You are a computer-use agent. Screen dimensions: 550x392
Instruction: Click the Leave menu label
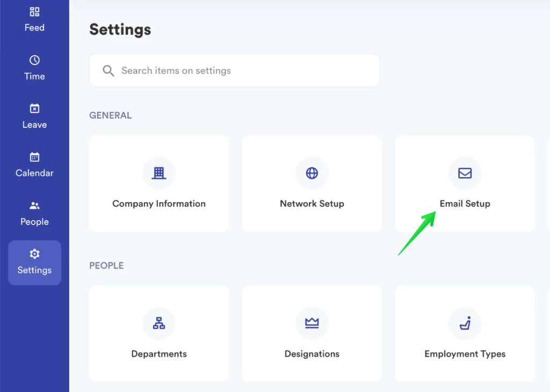pyautogui.click(x=34, y=125)
